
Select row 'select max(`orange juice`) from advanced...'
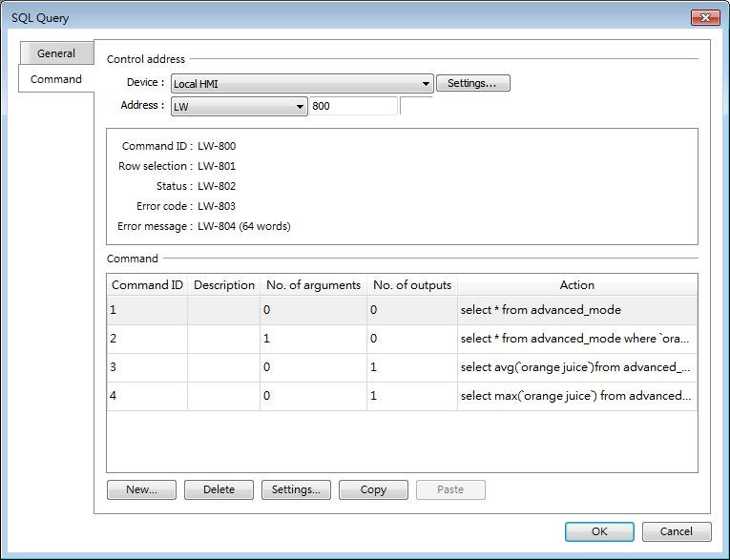(x=403, y=396)
